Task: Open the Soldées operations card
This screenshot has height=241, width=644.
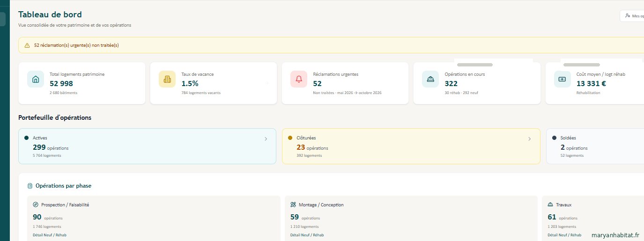Action: (x=595, y=146)
